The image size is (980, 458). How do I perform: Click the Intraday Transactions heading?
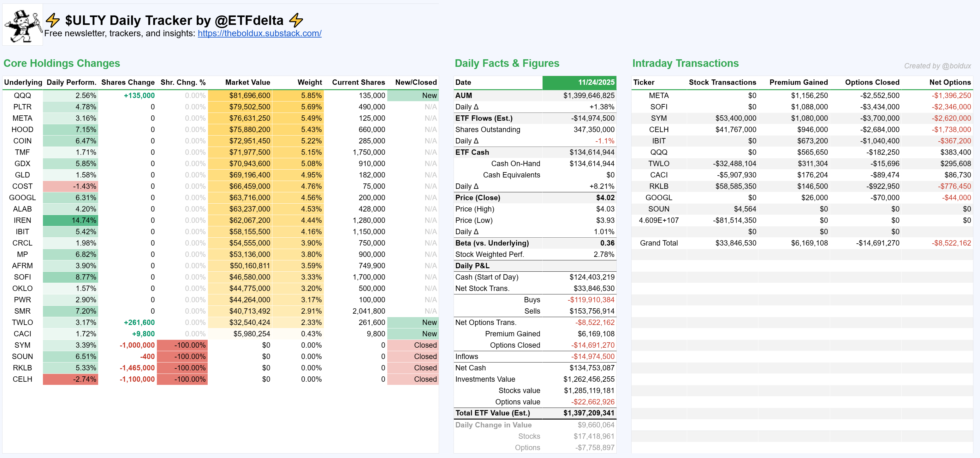click(x=685, y=63)
